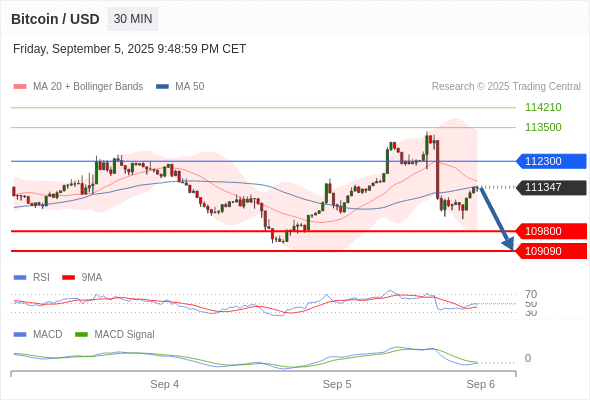Select the MA 20 + Bollinger Bands legend swatch
The height and width of the screenshot is (400, 590).
(x=20, y=87)
